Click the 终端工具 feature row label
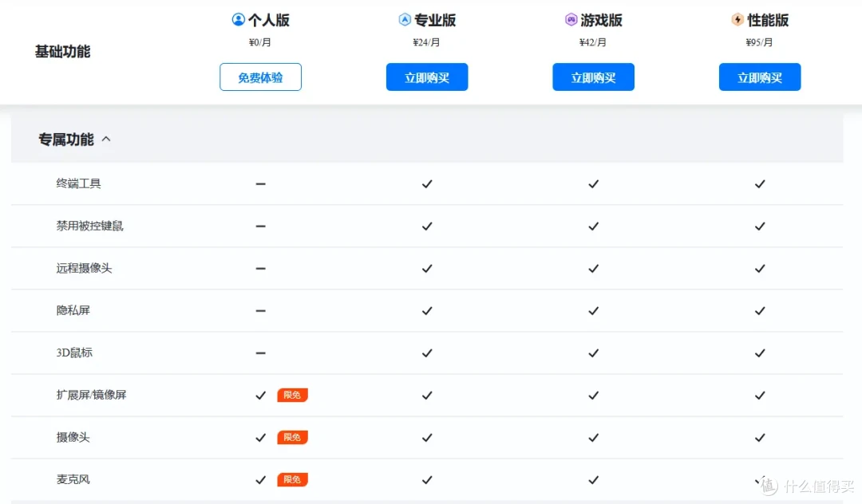 tap(78, 183)
